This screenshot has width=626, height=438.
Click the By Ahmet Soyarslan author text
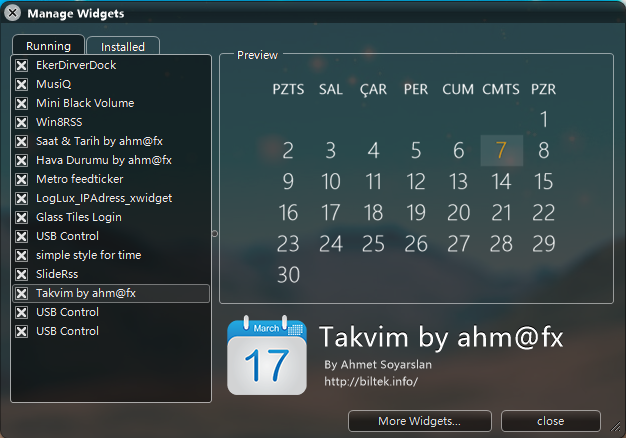point(378,365)
